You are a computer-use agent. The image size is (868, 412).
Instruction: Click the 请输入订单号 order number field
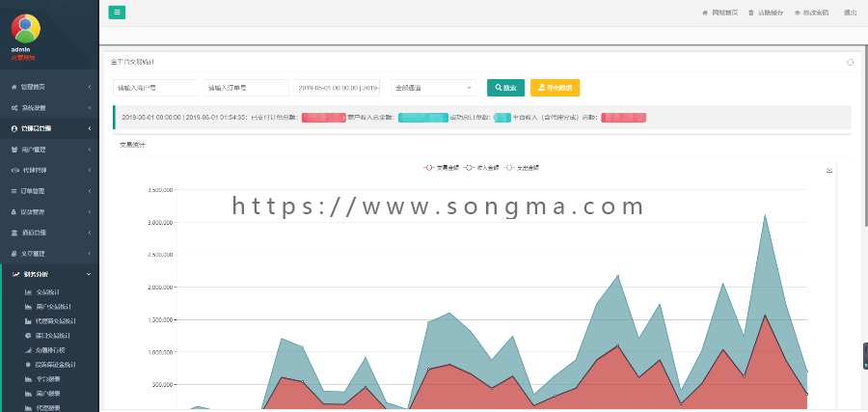pos(246,88)
